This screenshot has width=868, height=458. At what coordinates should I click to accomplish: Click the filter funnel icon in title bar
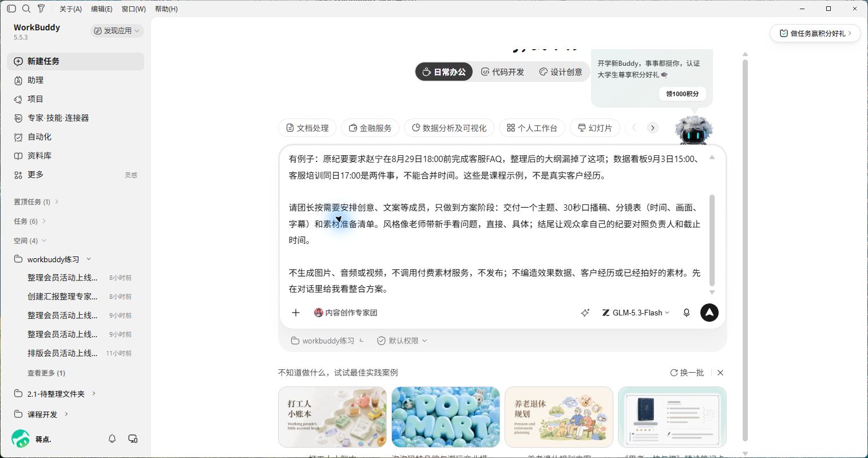[x=41, y=9]
